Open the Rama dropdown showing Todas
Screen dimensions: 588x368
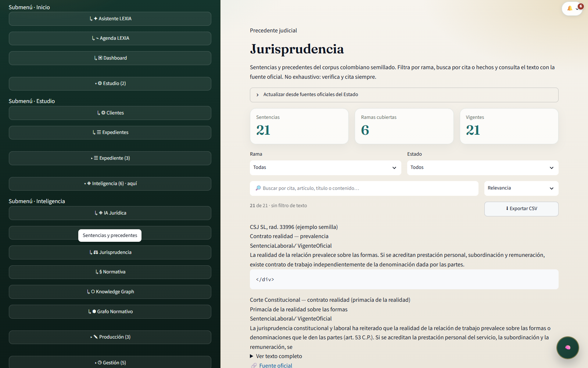click(325, 168)
